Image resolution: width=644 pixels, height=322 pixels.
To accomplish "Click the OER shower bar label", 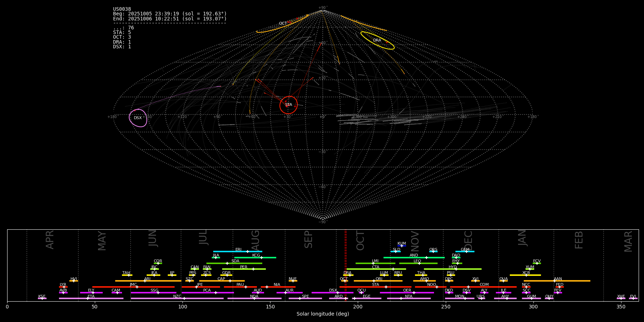I will tap(407, 291).
